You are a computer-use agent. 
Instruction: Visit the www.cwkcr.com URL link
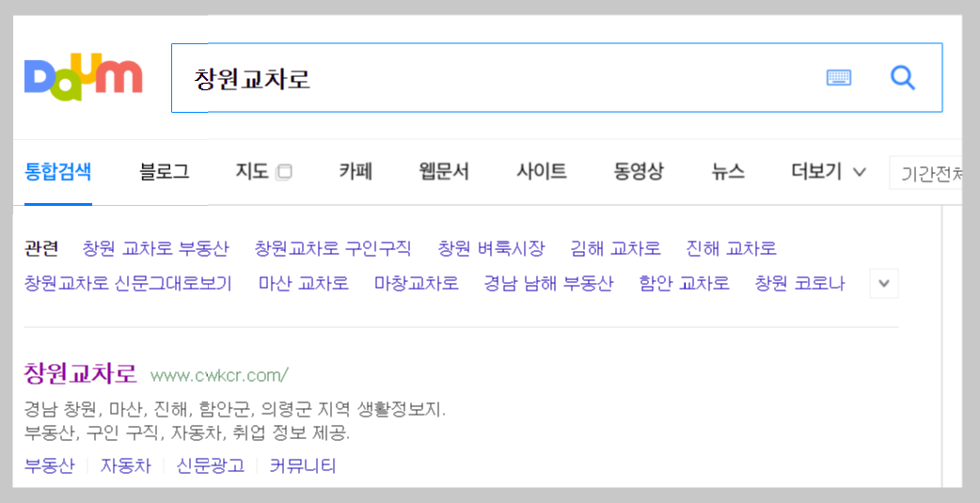(x=219, y=375)
